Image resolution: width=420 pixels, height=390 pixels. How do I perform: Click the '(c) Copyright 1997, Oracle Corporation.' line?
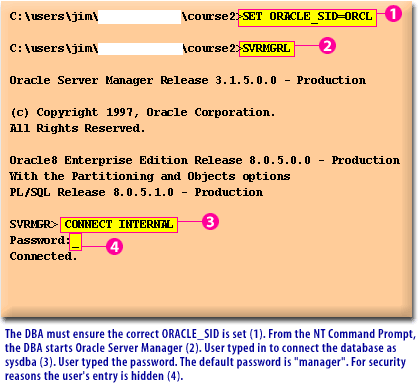pyautogui.click(x=142, y=112)
